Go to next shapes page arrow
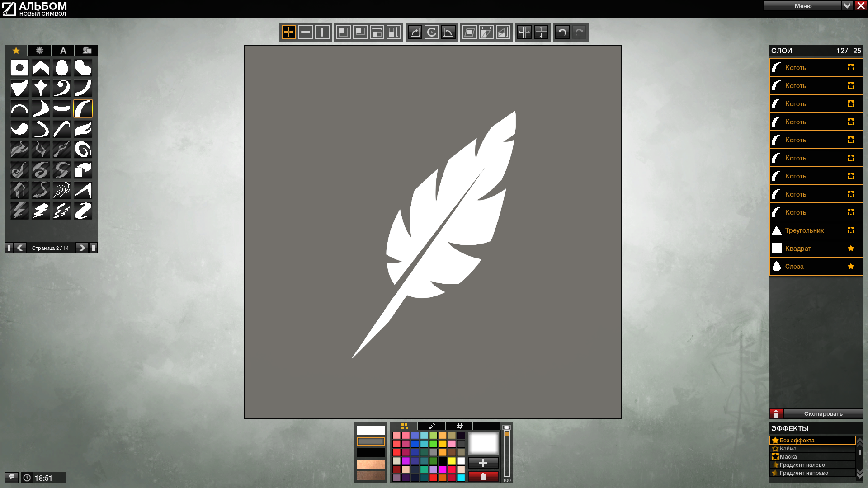868x488 pixels. (82, 248)
